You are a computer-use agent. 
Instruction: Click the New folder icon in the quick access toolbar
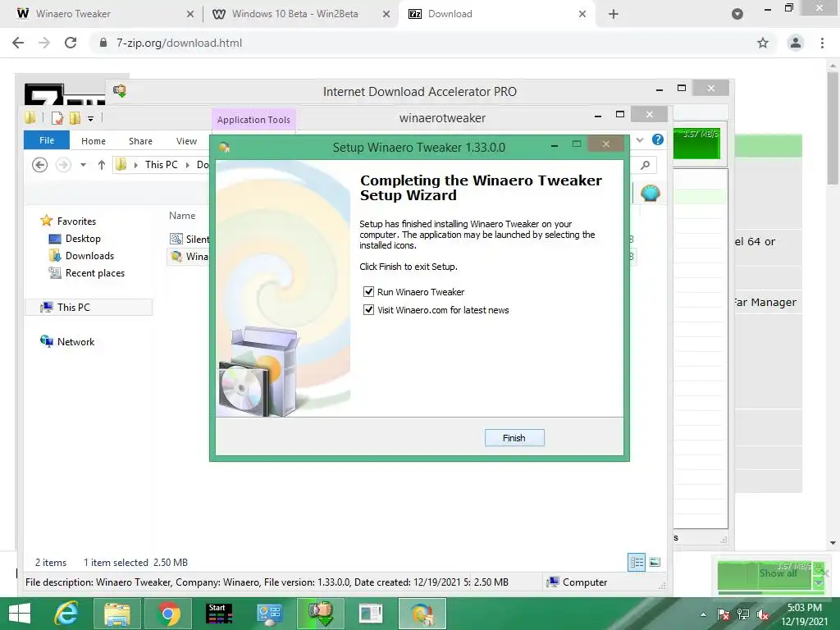(75, 118)
